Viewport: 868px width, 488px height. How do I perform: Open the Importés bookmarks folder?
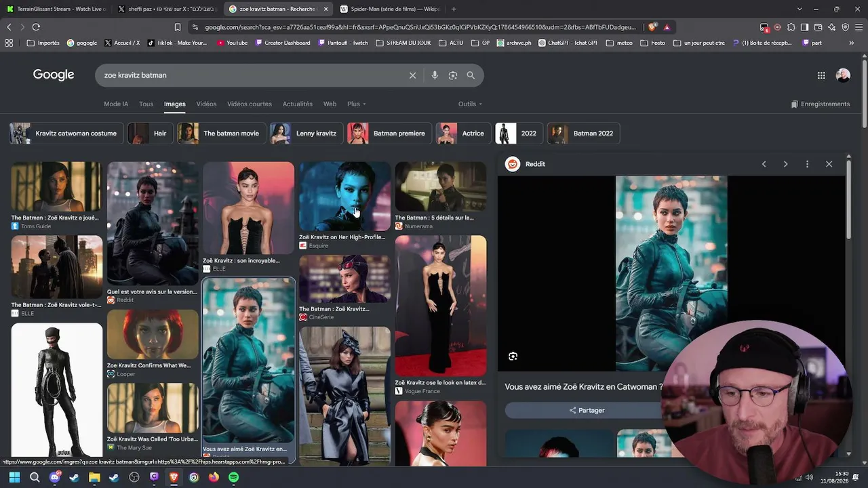43,43
